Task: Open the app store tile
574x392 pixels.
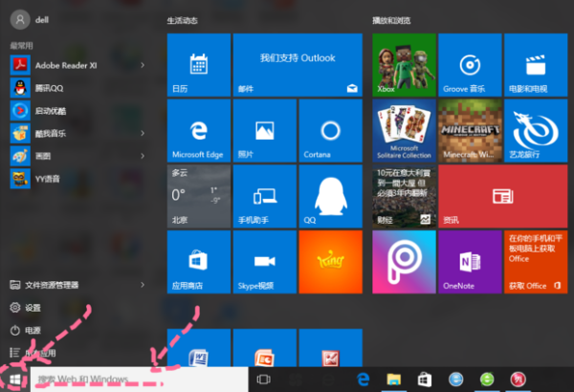Action: point(199,262)
